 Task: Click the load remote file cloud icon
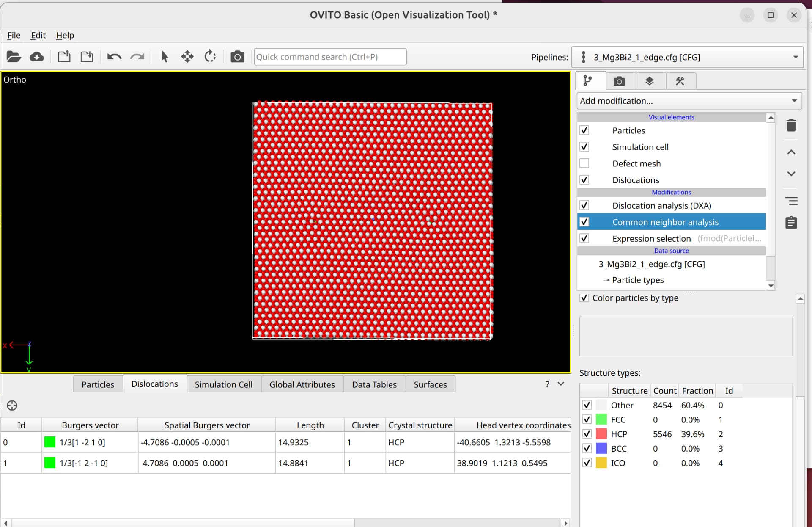tap(37, 57)
